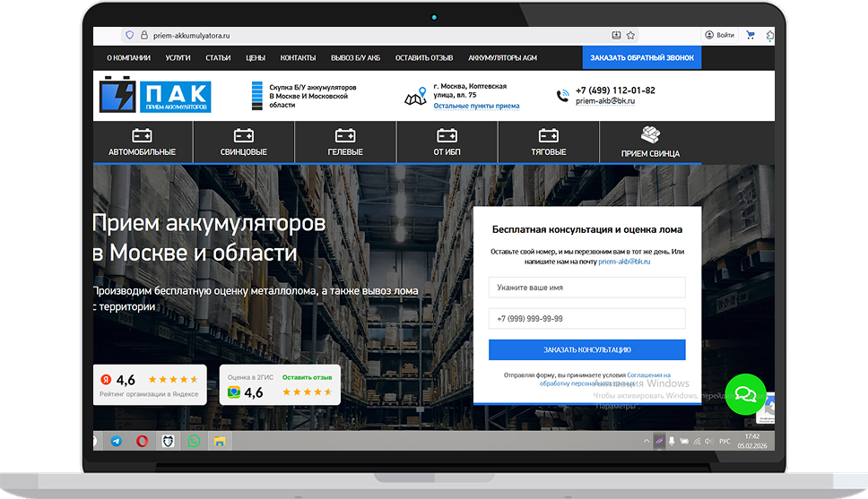Open the ОСТАВИТЬ ОТЗЫВ menu item
868x499 pixels.
click(424, 57)
